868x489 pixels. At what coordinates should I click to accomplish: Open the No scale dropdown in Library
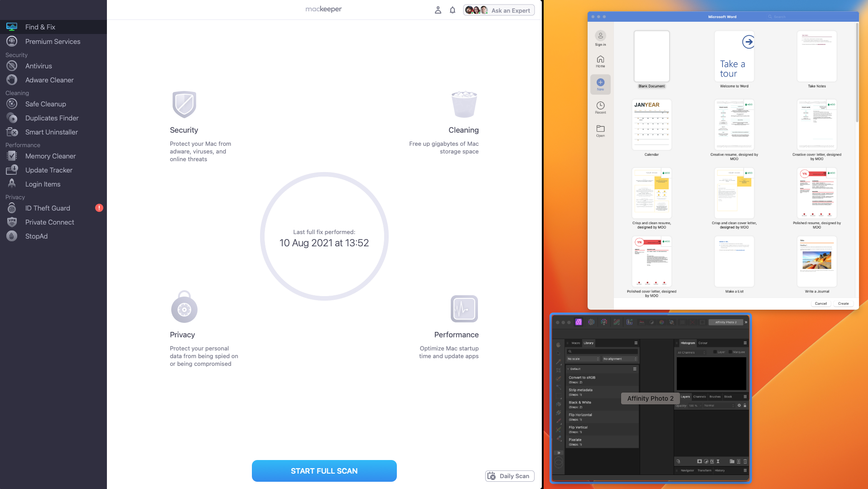pyautogui.click(x=583, y=359)
